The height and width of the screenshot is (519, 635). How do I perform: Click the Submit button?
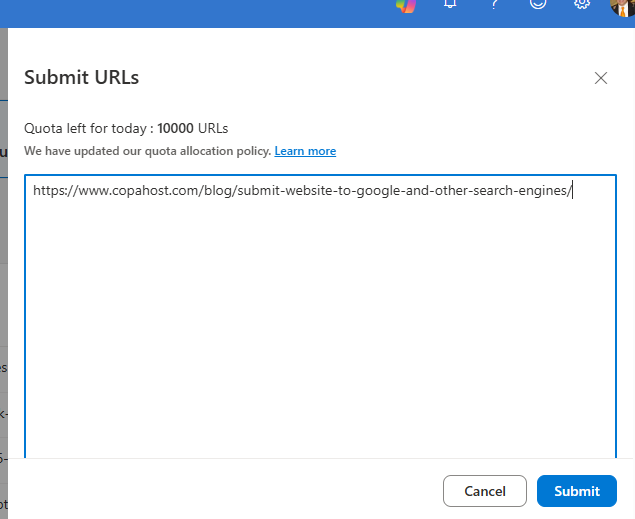pos(577,491)
